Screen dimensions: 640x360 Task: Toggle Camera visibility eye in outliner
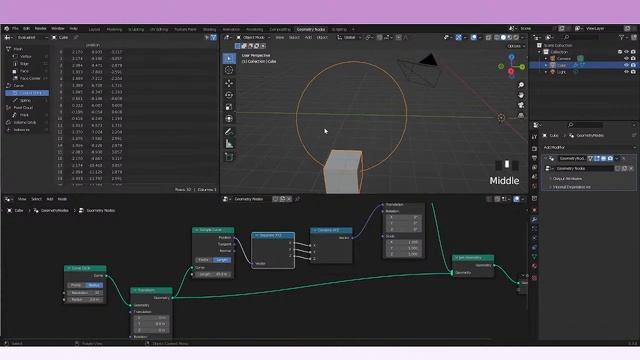pyautogui.click(x=627, y=58)
